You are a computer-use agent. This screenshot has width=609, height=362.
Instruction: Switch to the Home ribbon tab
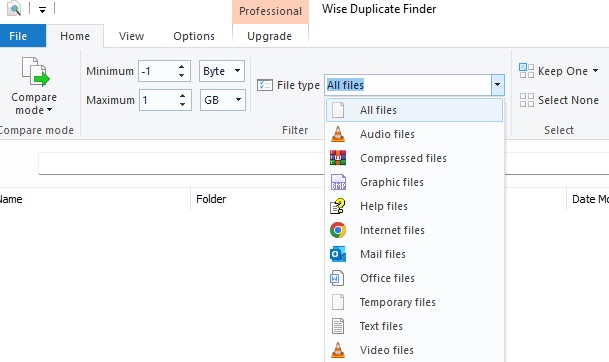[75, 36]
